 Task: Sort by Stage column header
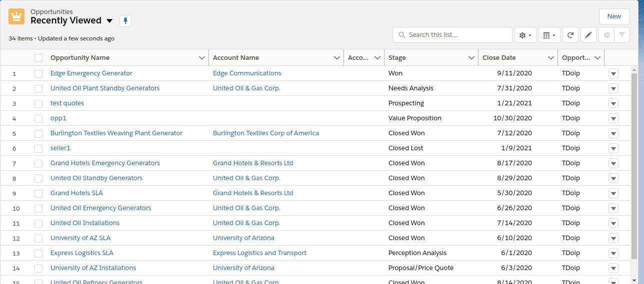[397, 58]
